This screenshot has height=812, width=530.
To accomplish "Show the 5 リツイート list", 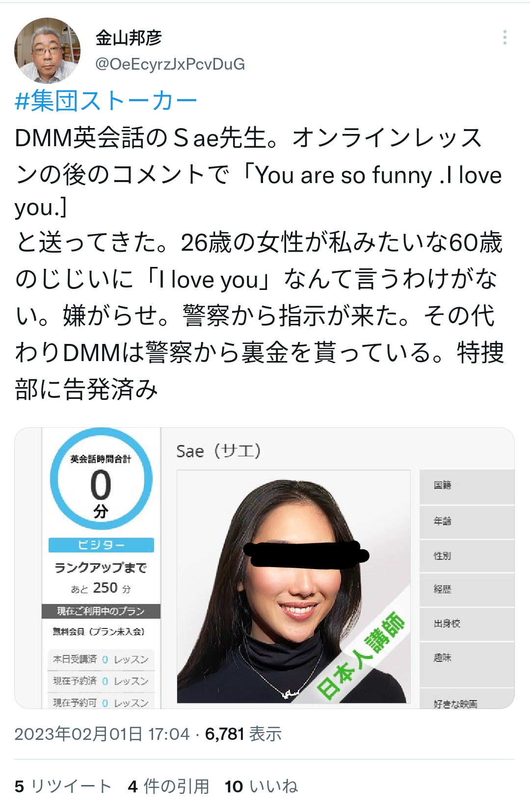I will coord(63,786).
